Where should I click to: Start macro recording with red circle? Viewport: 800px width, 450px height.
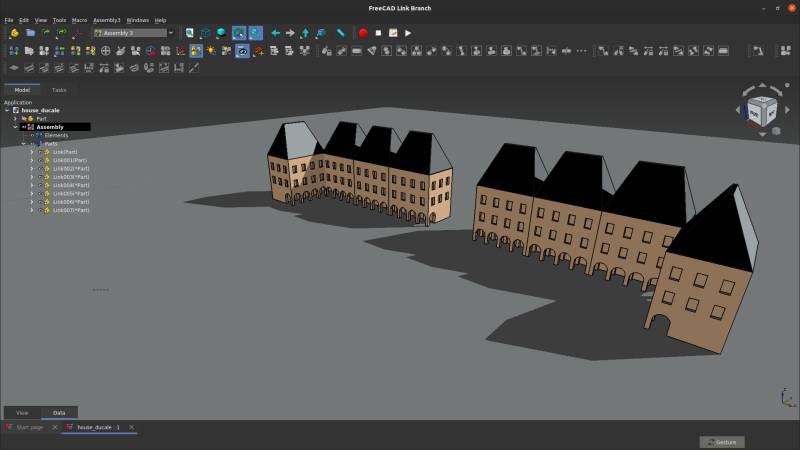[363, 33]
